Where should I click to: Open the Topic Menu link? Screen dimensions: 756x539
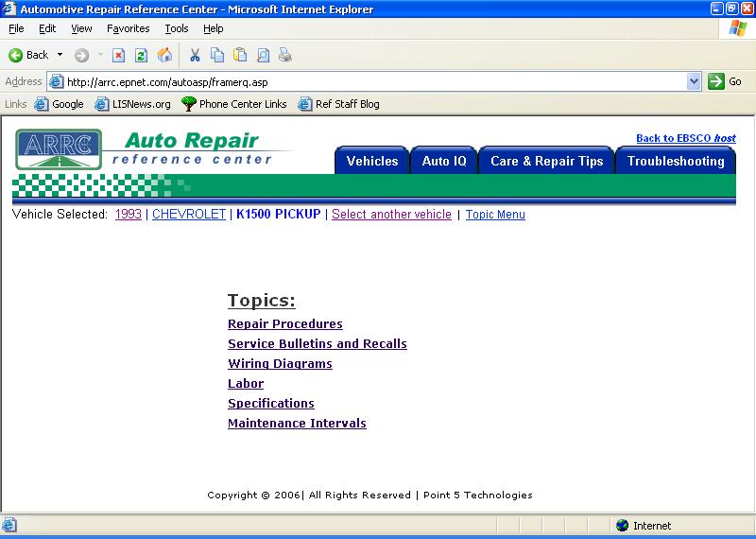[x=495, y=215]
